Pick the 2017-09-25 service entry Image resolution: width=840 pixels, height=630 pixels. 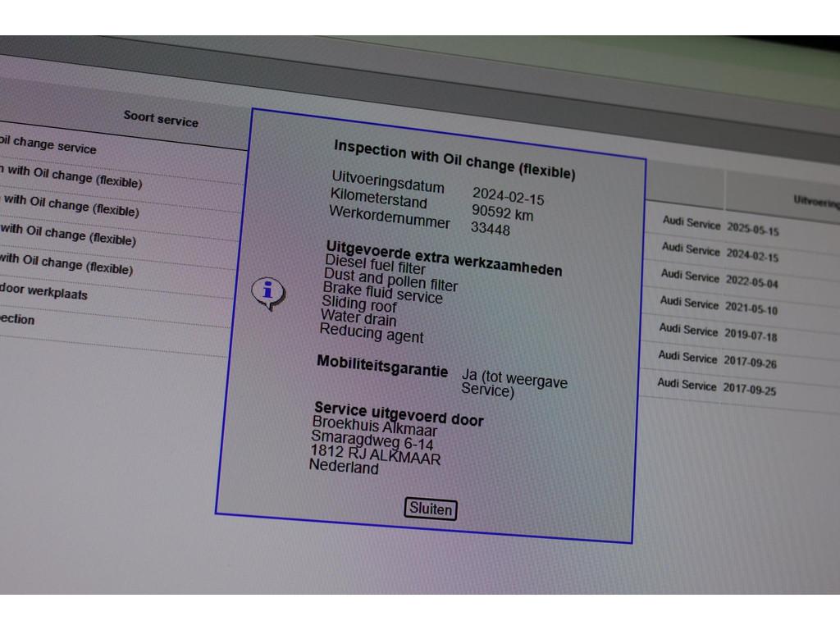pos(749,390)
